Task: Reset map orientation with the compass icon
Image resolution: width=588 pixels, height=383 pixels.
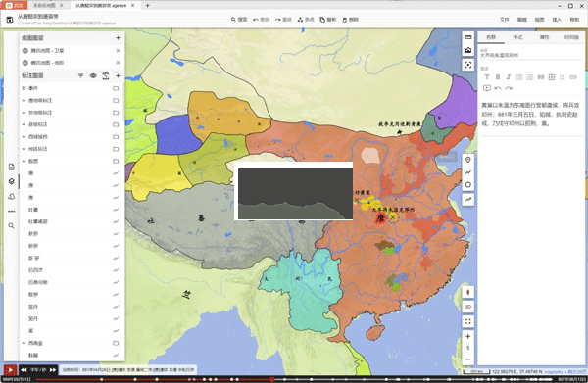Action: click(468, 292)
